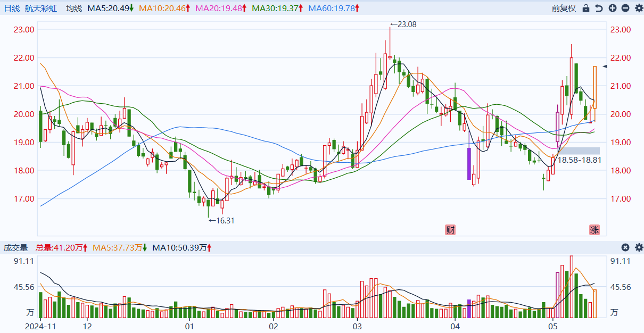This screenshot has width=644, height=333.
Task: Select the MA5:20.49 legend
Action: [x=111, y=8]
